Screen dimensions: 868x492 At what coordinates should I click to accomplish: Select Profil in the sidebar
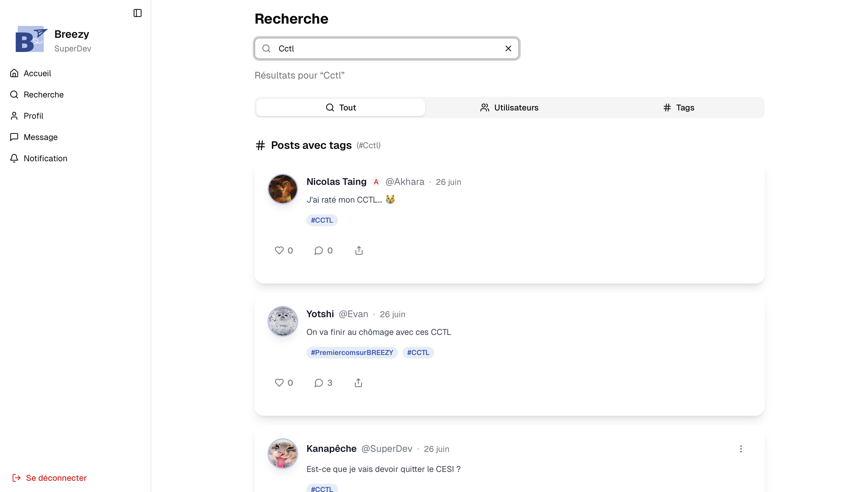pyautogui.click(x=33, y=116)
